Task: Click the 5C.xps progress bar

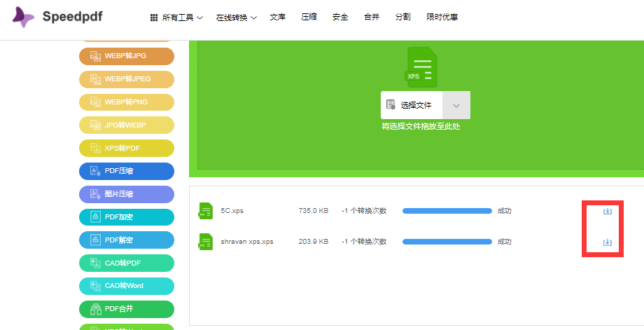Action: click(447, 211)
